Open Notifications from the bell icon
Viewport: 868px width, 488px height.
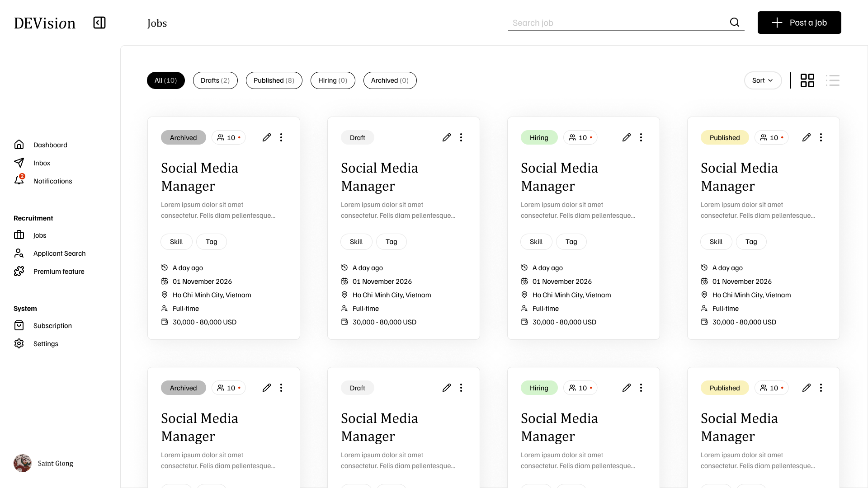coord(19,180)
